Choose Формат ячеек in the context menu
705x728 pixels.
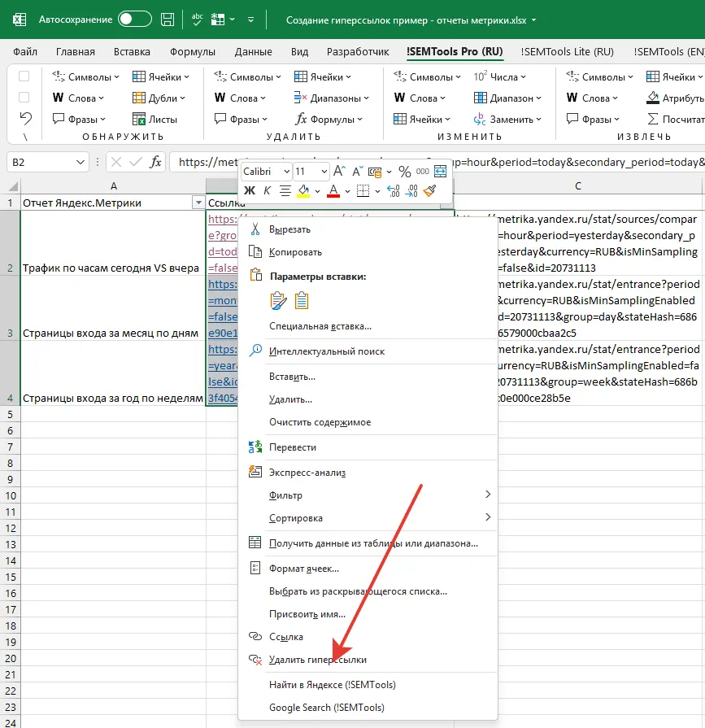click(x=368, y=569)
